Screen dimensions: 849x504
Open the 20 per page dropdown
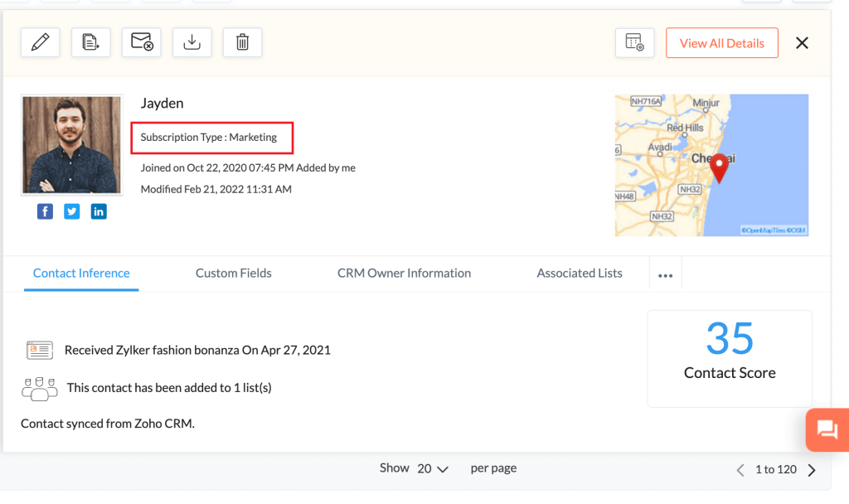pyautogui.click(x=432, y=468)
